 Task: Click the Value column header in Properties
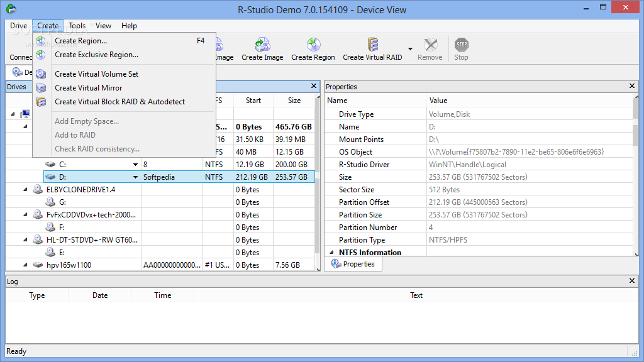[x=530, y=101]
